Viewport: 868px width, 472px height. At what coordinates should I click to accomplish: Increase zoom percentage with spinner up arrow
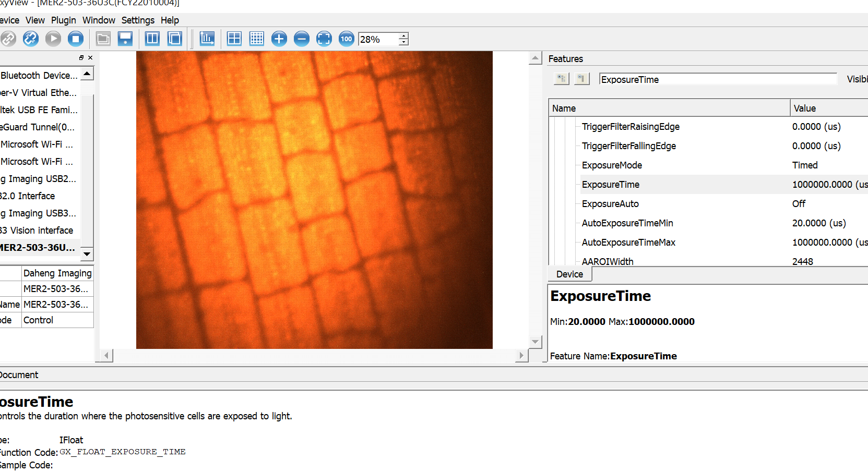coord(403,35)
